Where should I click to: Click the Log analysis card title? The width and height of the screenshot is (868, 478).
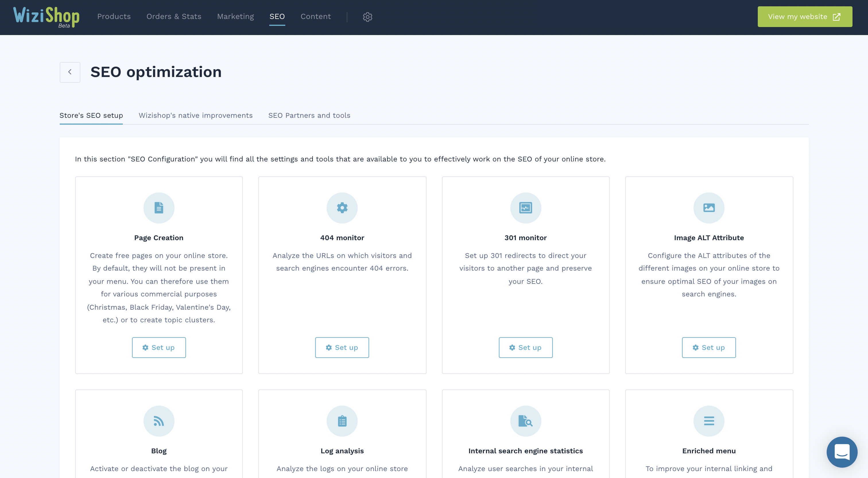click(342, 451)
